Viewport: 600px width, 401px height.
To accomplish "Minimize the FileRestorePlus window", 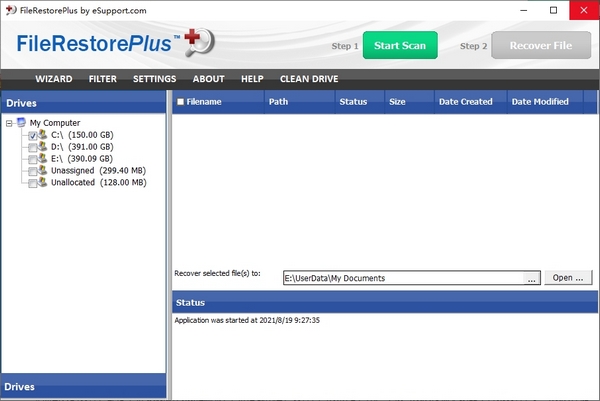I will click(x=524, y=10).
